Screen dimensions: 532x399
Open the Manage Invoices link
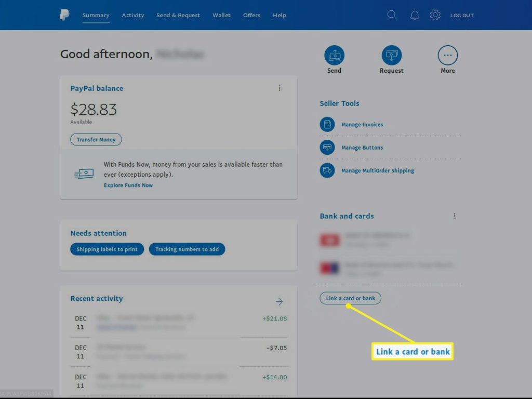[362, 125]
